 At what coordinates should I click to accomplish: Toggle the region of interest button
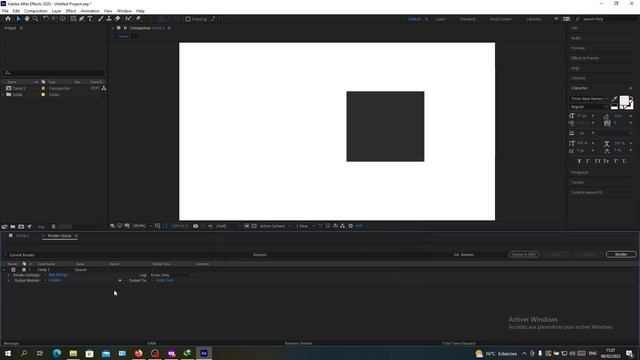247,226
